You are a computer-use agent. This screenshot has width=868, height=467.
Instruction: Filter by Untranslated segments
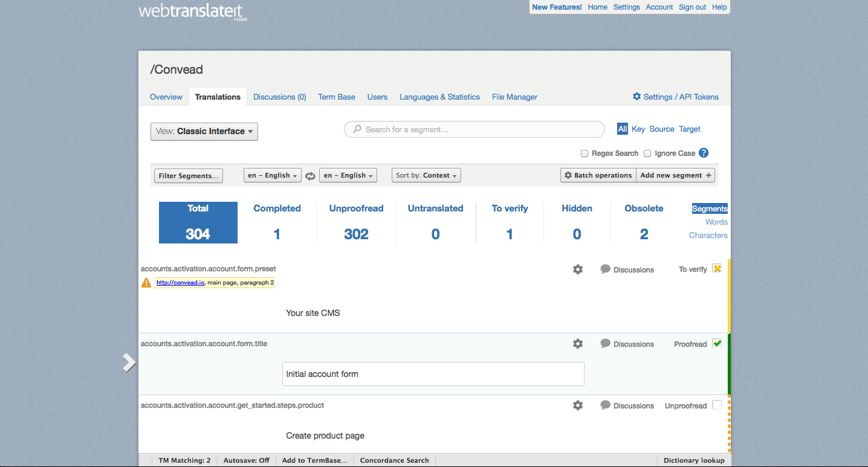click(x=435, y=222)
